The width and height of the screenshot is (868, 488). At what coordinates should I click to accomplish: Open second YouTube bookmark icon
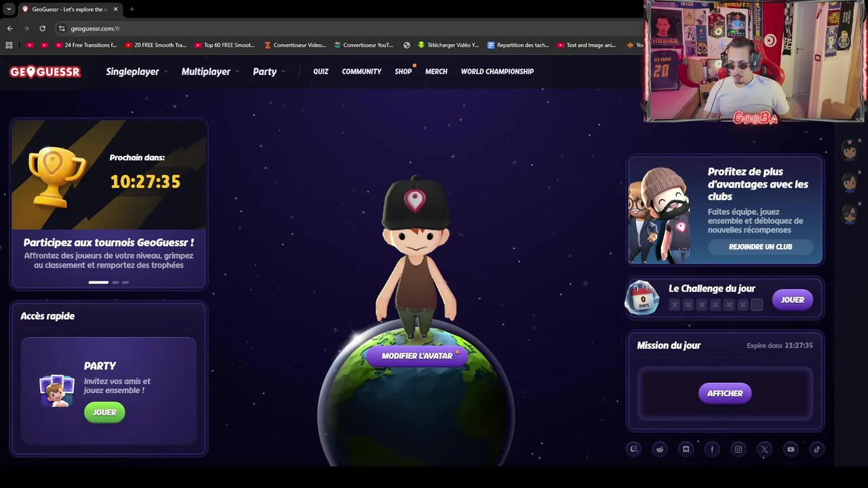(44, 45)
